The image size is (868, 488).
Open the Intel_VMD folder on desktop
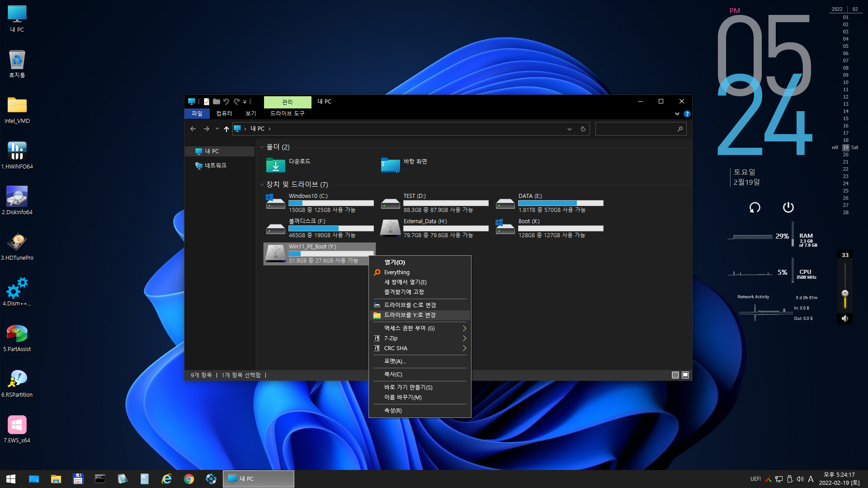click(17, 110)
